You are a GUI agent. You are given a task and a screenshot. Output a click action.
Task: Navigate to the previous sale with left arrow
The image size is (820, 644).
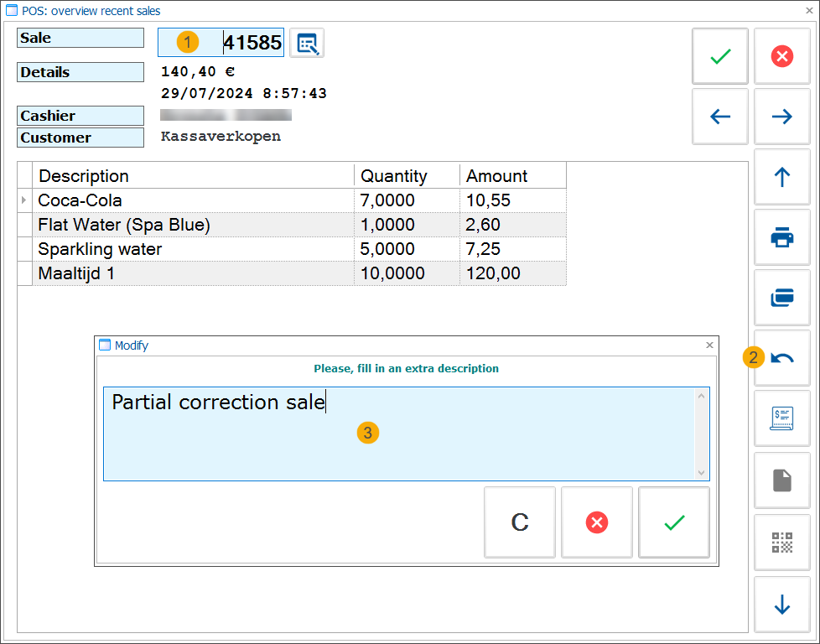click(719, 117)
